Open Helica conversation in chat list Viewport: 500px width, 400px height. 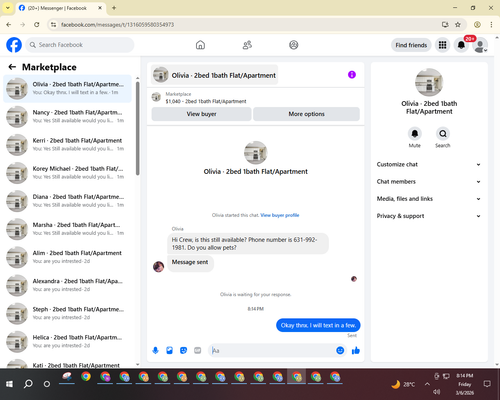(x=67, y=341)
